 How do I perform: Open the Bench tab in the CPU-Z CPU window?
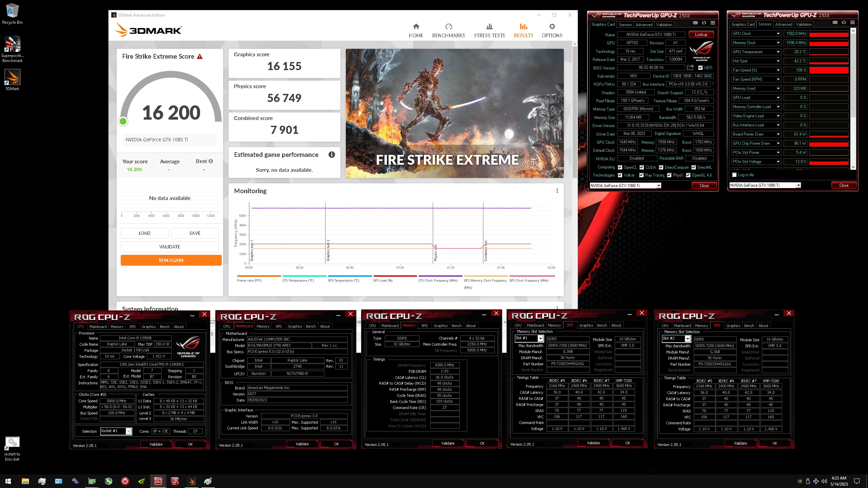pos(165,327)
